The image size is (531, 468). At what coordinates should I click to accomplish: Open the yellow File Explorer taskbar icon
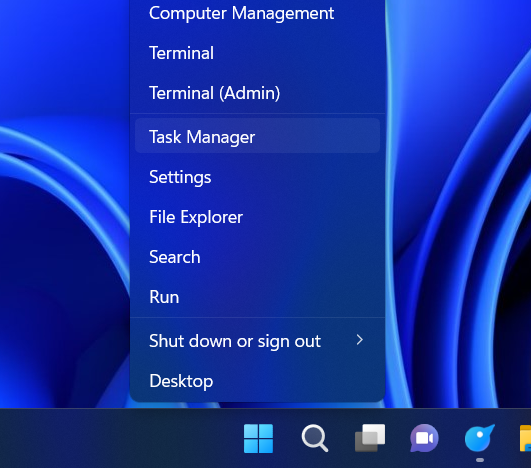[526, 438]
